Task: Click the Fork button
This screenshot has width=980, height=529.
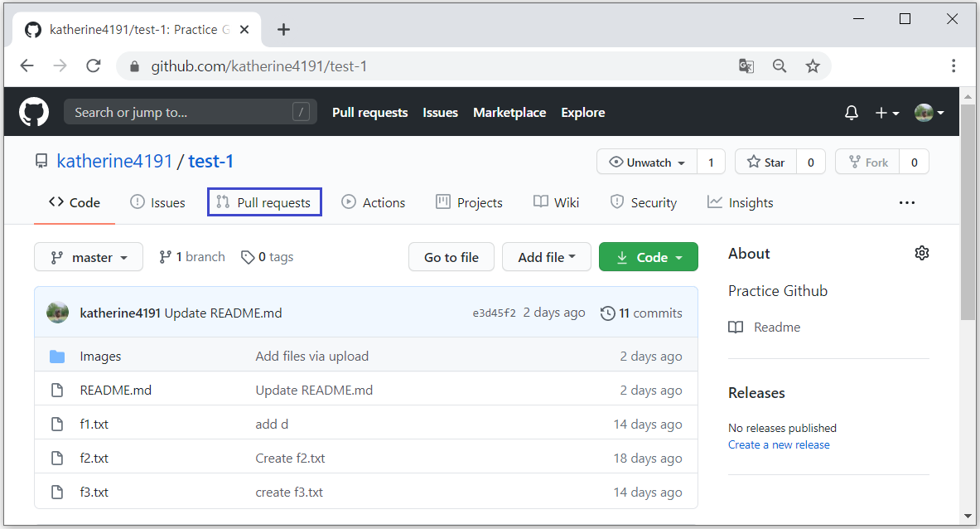Action: click(867, 162)
